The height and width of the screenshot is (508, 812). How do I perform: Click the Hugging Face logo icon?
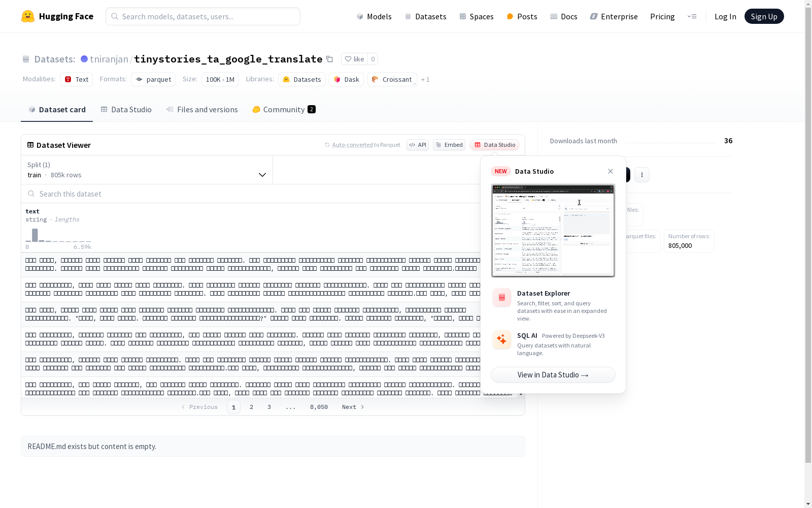tap(28, 16)
